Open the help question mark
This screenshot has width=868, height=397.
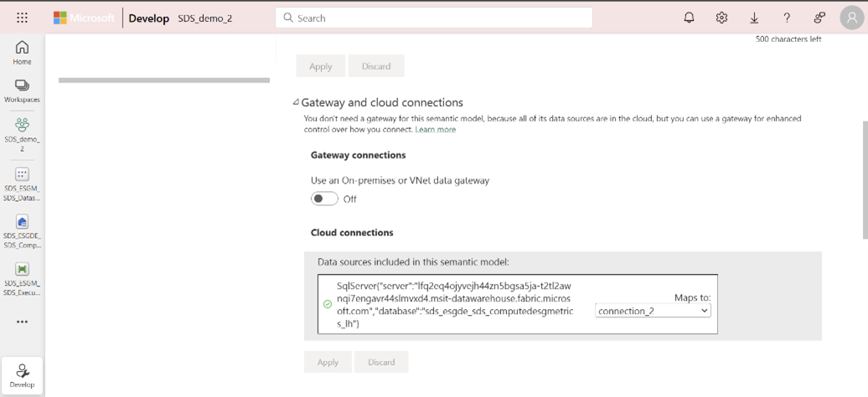pyautogui.click(x=787, y=18)
